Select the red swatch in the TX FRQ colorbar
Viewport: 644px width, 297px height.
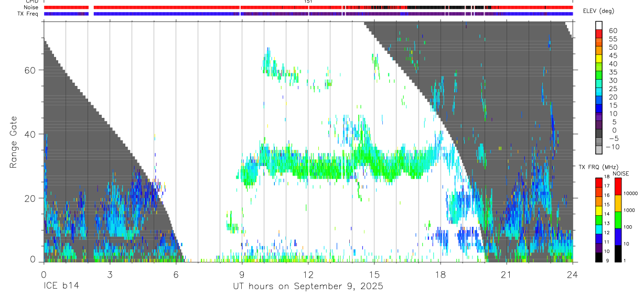click(599, 183)
